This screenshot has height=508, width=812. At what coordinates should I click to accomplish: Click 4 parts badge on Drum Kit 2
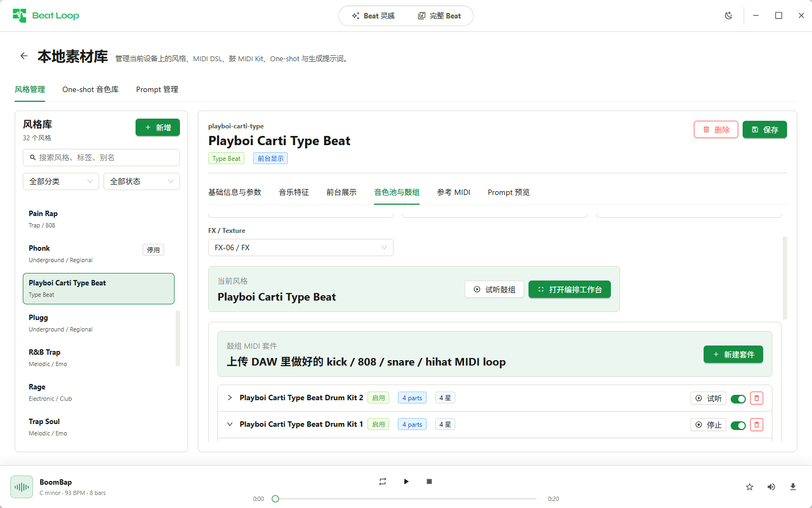[412, 398]
